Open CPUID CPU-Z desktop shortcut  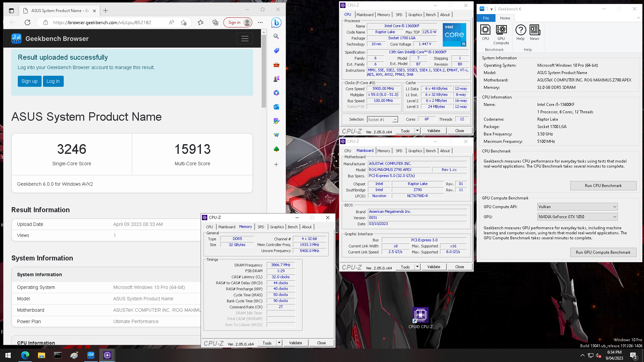pyautogui.click(x=420, y=318)
